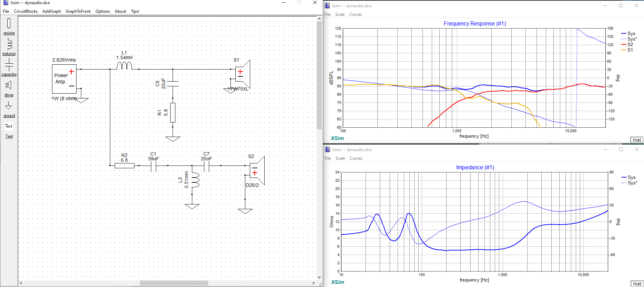Select capacitor C6 20uF in schematic

pos(173,84)
